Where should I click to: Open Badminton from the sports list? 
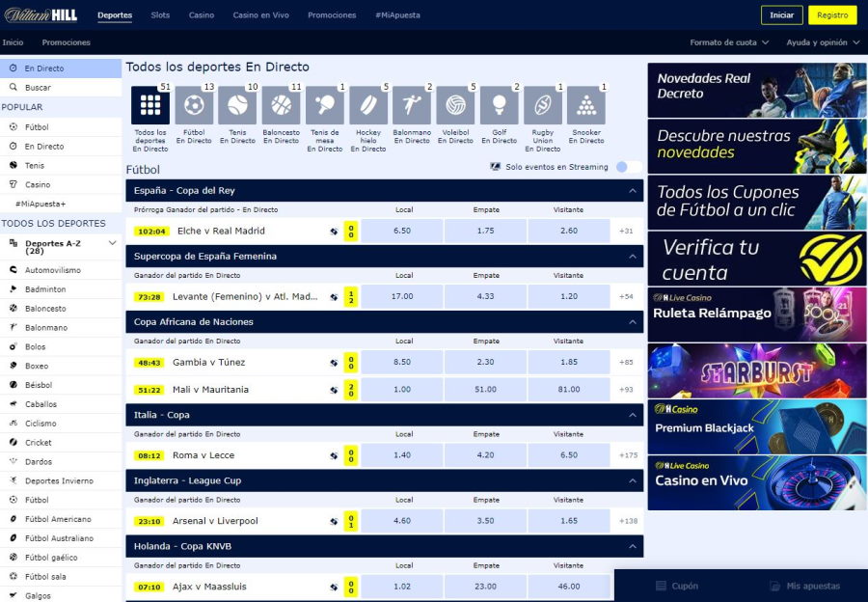61,289
